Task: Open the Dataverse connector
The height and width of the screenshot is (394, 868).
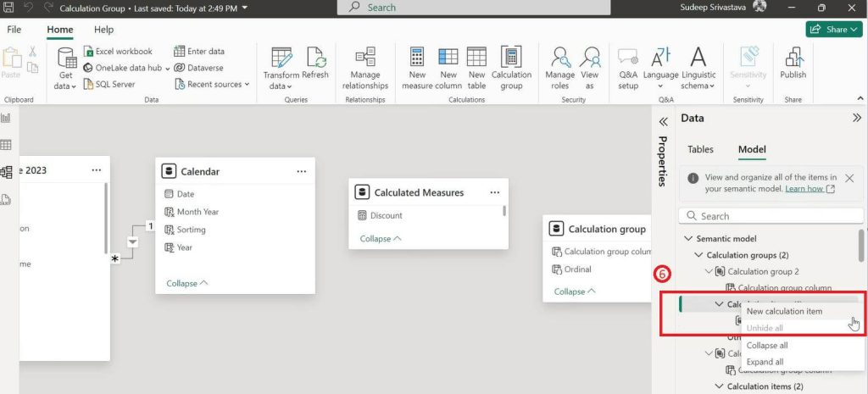Action: pyautogui.click(x=198, y=68)
